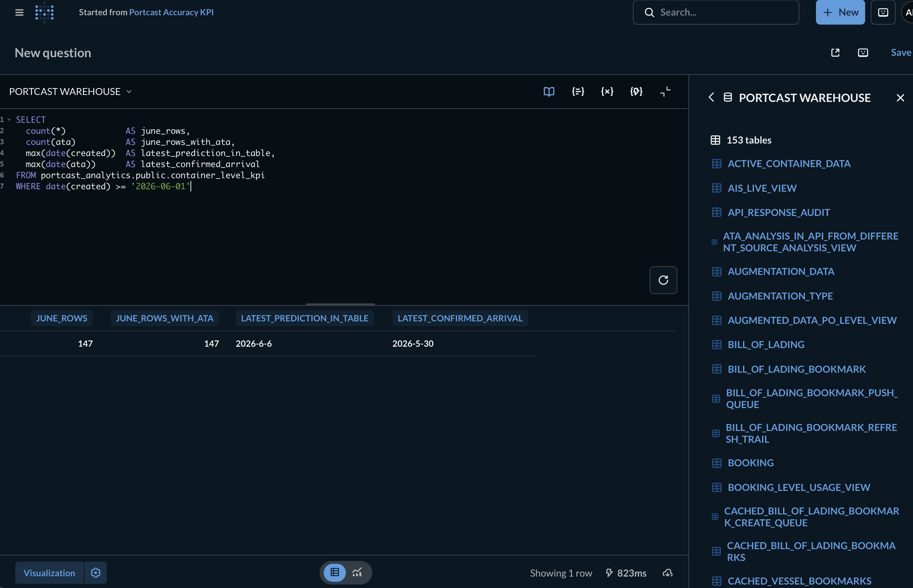This screenshot has height=588, width=913.
Task: Open the AUGMENTATION_TYPE table
Action: 780,296
